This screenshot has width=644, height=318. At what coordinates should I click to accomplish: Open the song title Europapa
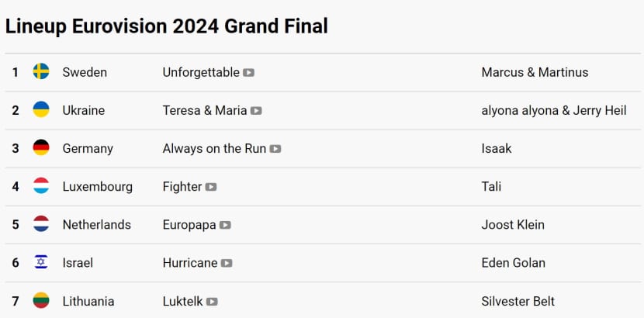(189, 225)
